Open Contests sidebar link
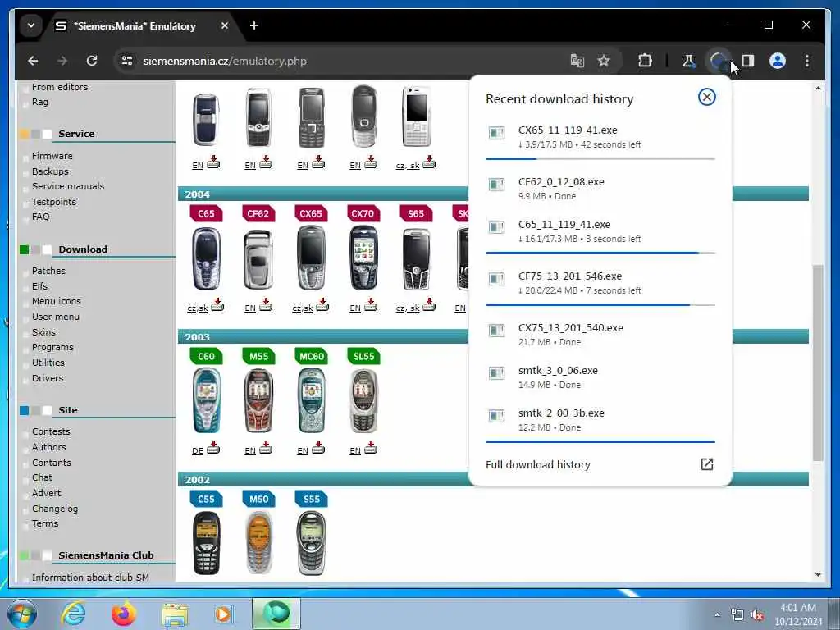Screen dimensions: 840x630 click(51, 431)
